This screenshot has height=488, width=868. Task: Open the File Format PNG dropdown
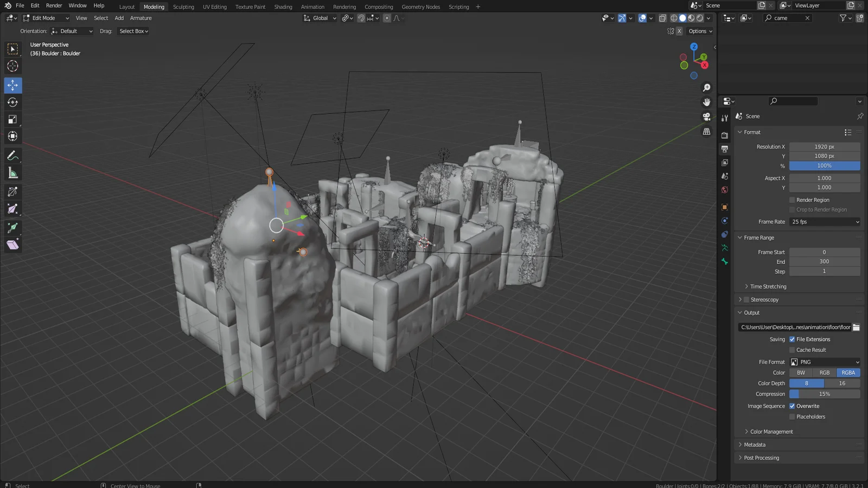coord(825,362)
